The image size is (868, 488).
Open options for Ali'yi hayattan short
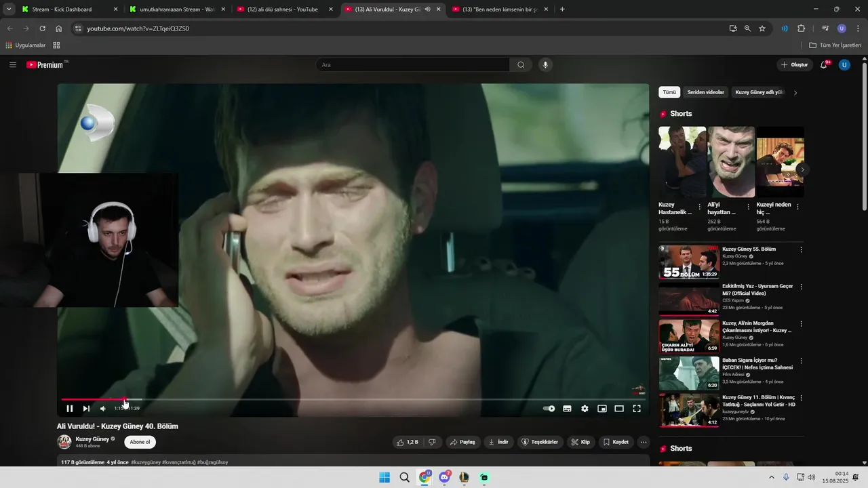click(x=749, y=207)
